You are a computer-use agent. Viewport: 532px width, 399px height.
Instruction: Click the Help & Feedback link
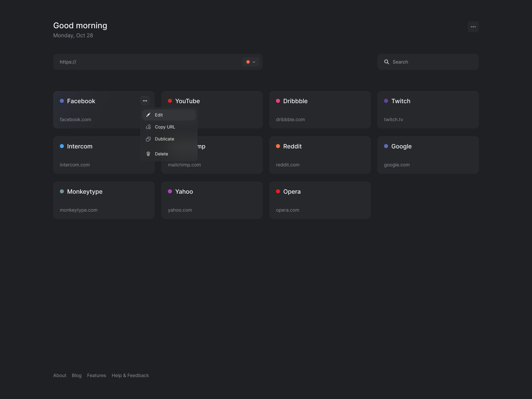[x=130, y=375]
